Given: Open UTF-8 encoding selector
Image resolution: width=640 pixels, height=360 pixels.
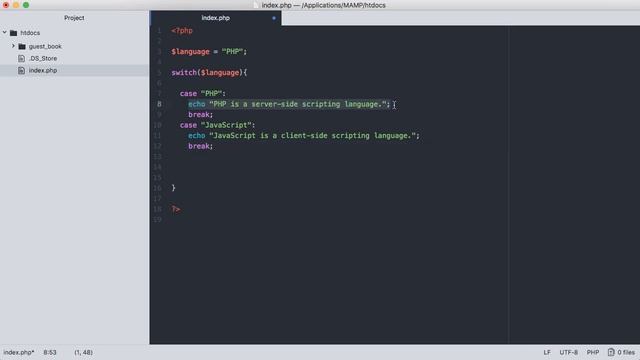Looking at the screenshot, I should pos(569,352).
